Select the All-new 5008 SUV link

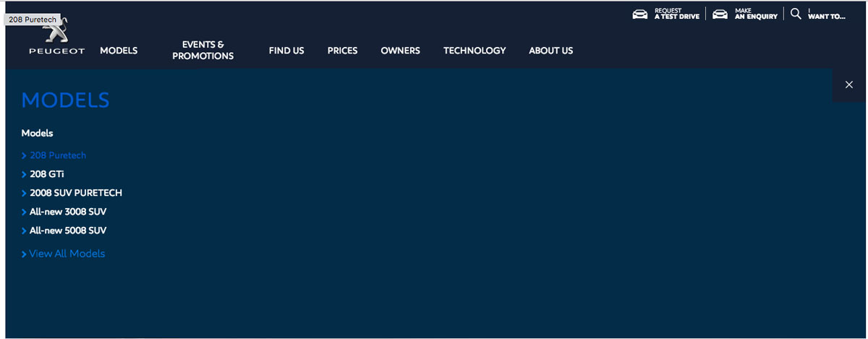tap(68, 231)
